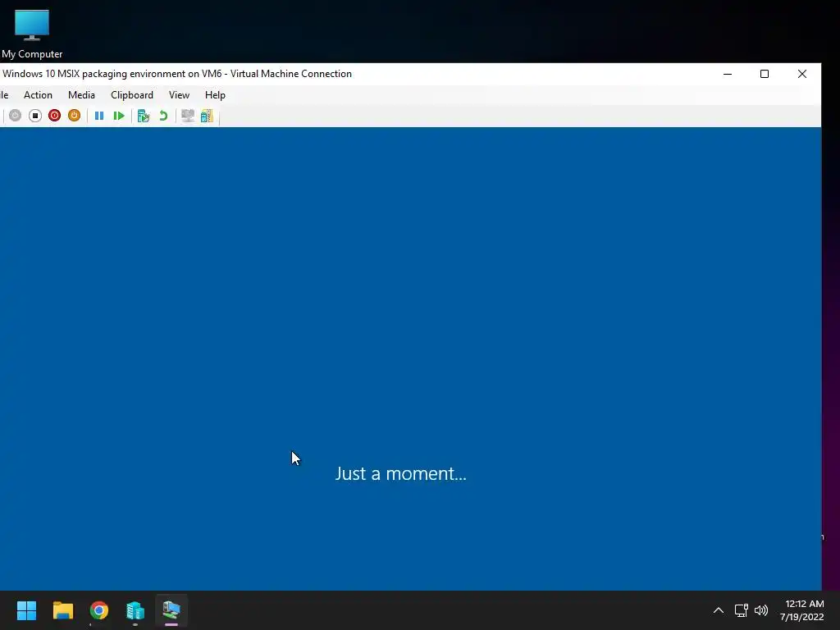Open the Action menu
The width and height of the screenshot is (840, 630).
pyautogui.click(x=38, y=95)
